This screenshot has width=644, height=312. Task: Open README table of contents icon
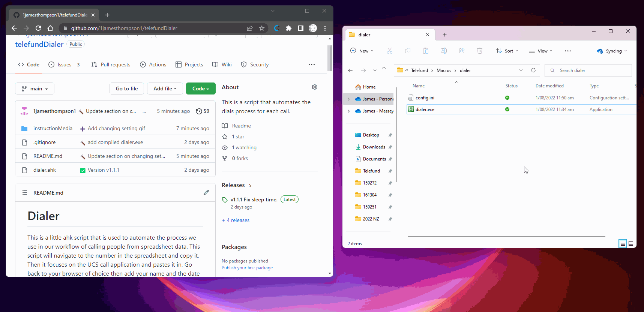(24, 192)
